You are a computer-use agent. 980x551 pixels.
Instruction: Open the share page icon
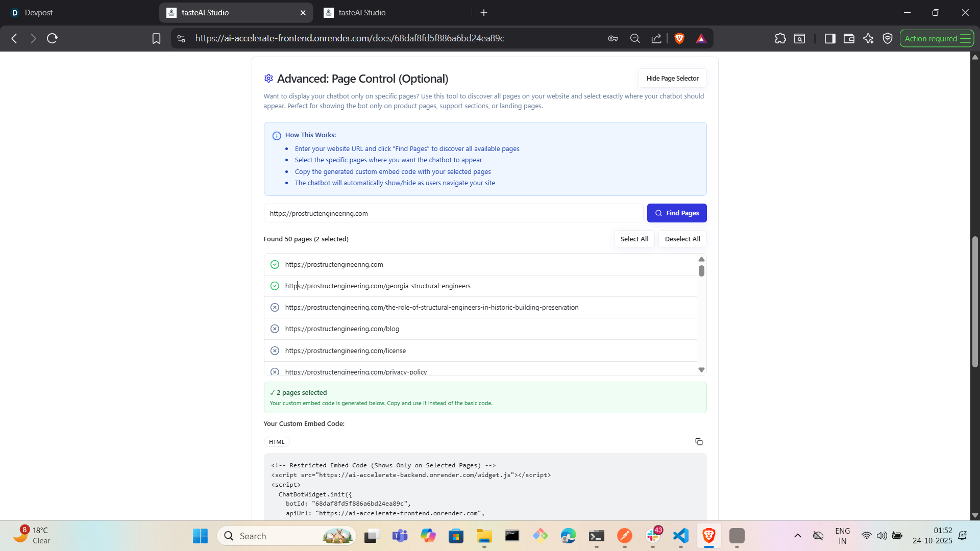tap(656, 38)
